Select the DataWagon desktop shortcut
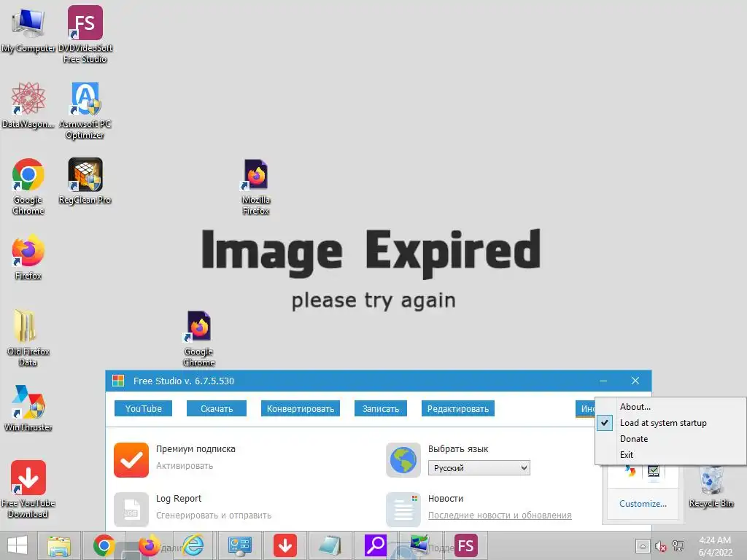The height and width of the screenshot is (560, 747). [28, 105]
